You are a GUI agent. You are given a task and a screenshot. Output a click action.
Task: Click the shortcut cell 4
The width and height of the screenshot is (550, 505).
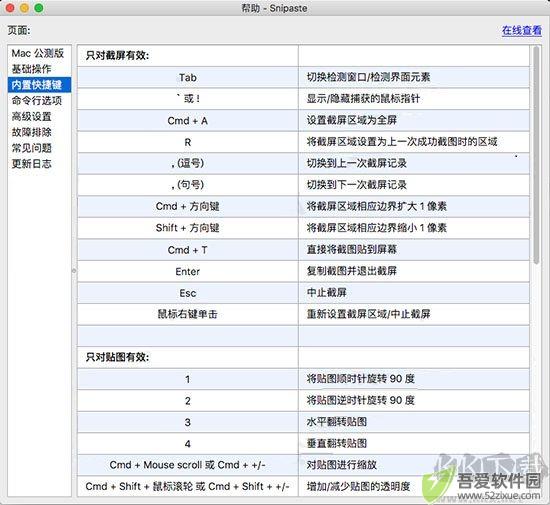click(x=188, y=444)
